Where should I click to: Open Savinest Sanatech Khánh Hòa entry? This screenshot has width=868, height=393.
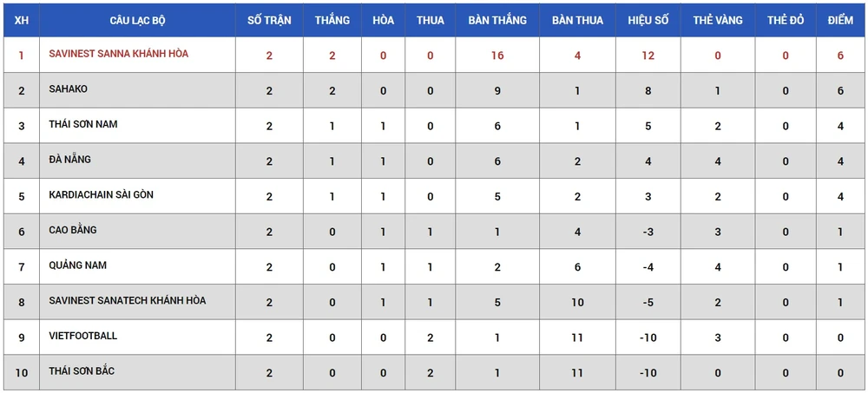pos(128,301)
